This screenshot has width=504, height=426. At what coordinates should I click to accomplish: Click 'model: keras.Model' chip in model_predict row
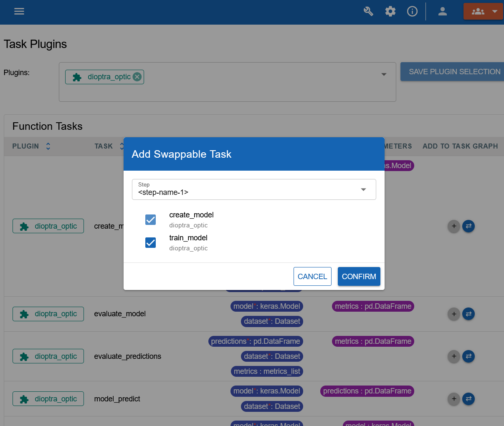point(266,391)
